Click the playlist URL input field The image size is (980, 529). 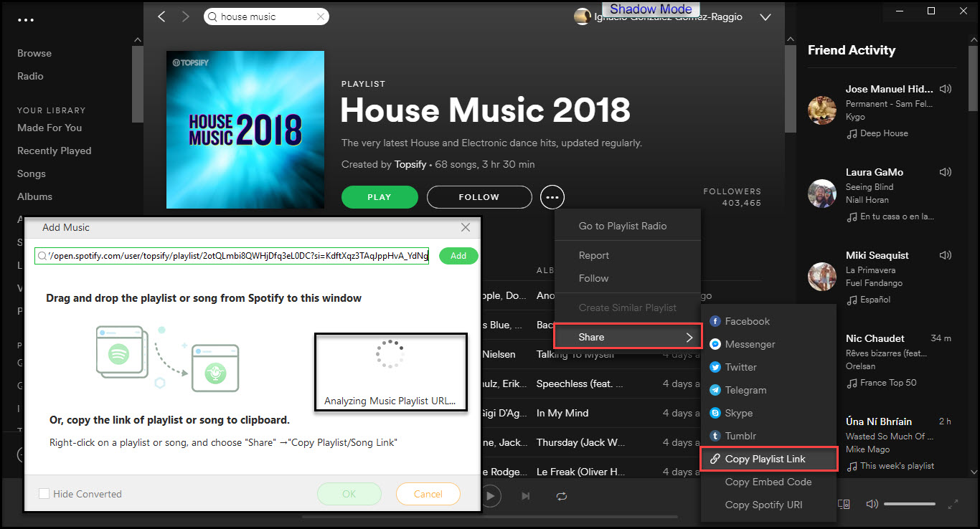(232, 256)
